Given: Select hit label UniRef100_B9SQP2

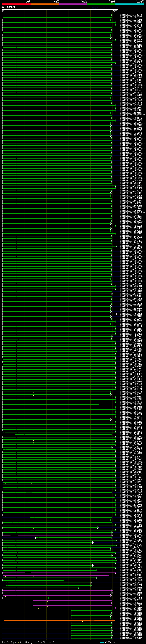Looking at the screenshot, I should (131, 63).
